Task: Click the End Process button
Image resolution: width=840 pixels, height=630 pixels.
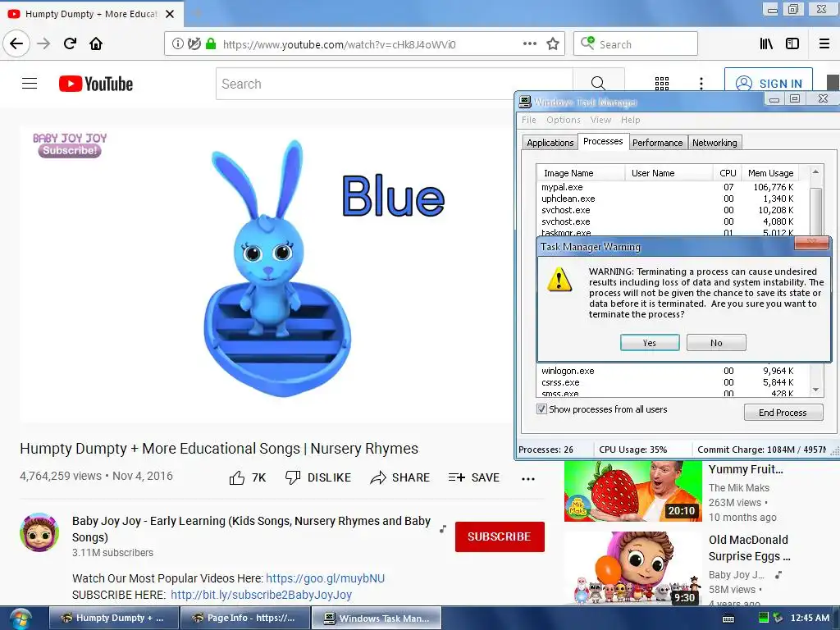Action: click(783, 413)
